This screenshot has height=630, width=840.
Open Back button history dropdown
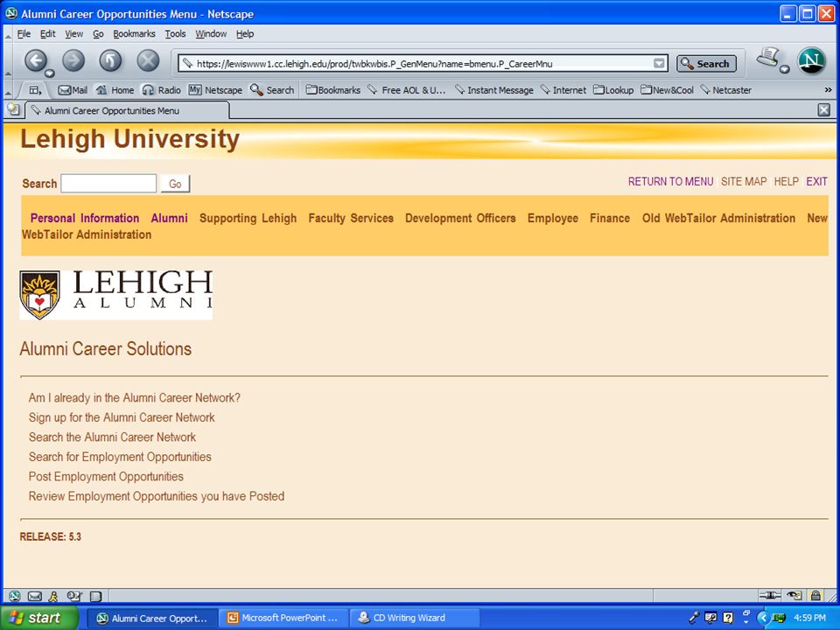(49, 73)
